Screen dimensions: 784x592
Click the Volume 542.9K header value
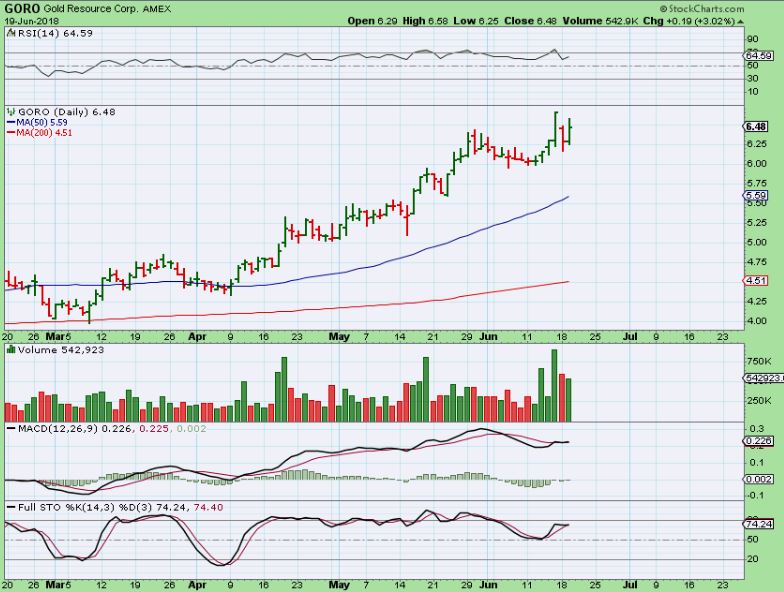pos(600,21)
